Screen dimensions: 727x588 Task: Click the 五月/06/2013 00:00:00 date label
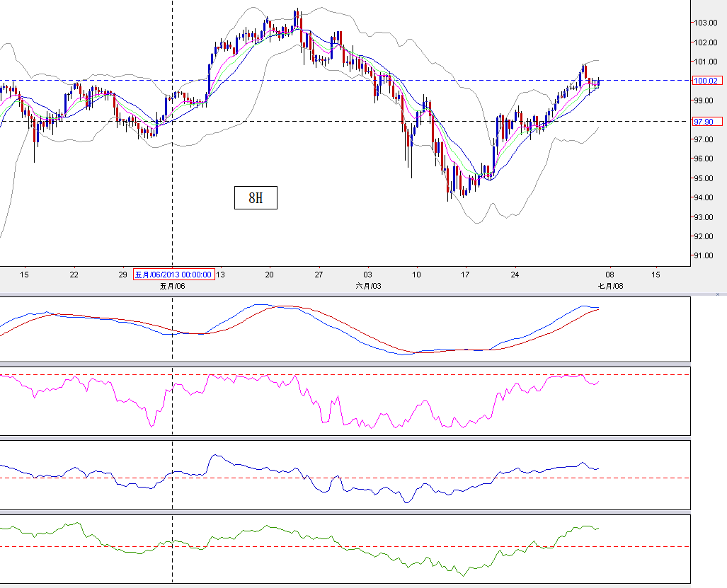(x=173, y=275)
